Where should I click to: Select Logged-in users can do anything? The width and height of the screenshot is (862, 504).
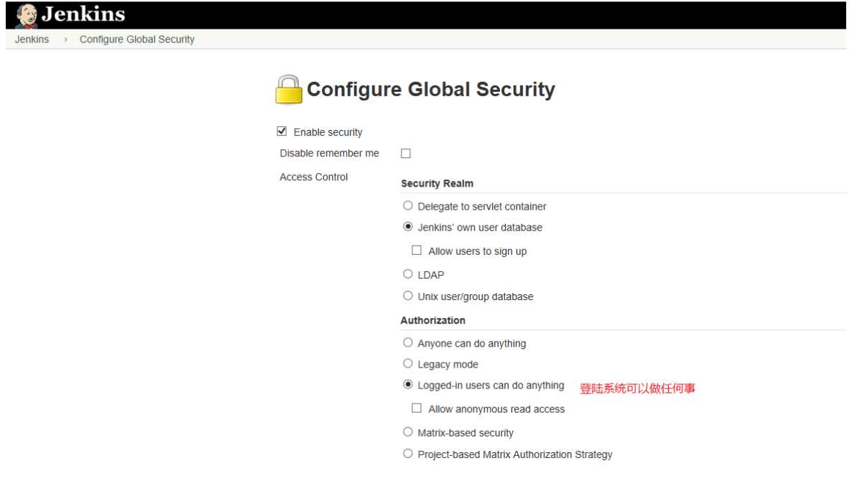click(x=408, y=385)
